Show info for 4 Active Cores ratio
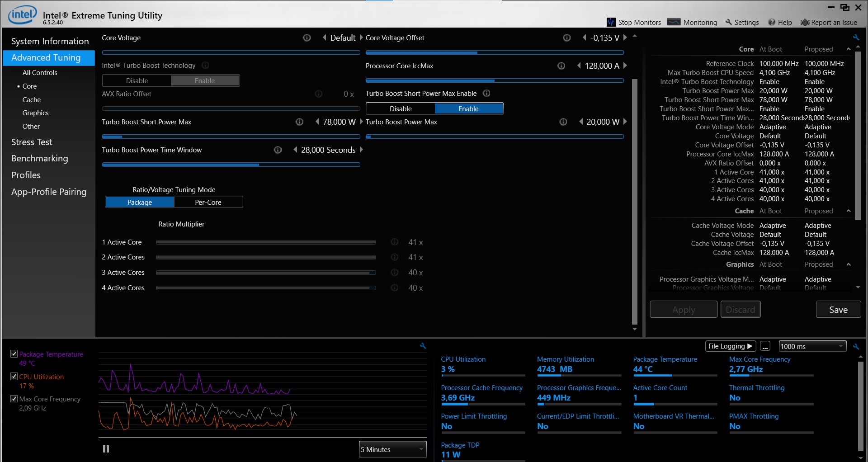This screenshot has width=868, height=462. click(395, 288)
